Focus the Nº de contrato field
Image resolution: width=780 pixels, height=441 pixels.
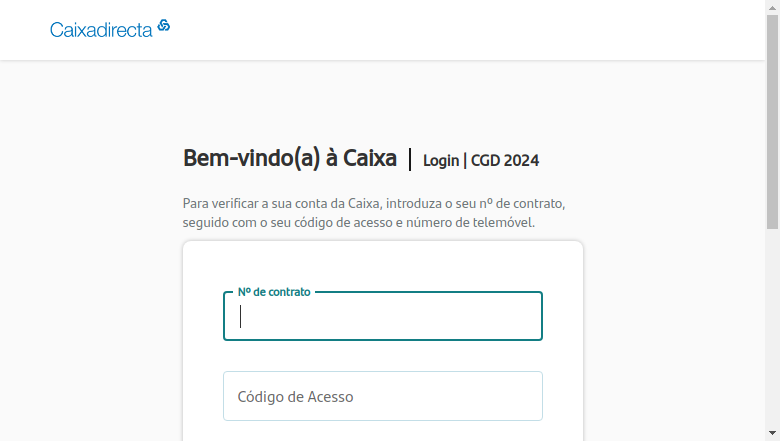[383, 316]
